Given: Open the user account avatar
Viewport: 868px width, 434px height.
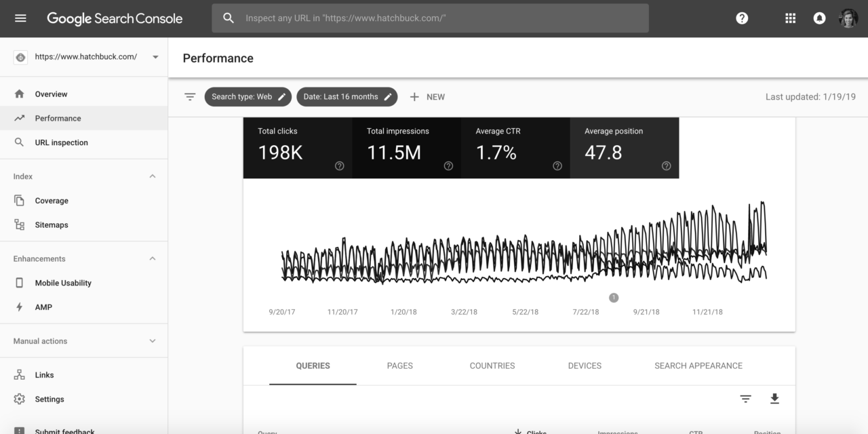Looking at the screenshot, I should click(848, 18).
